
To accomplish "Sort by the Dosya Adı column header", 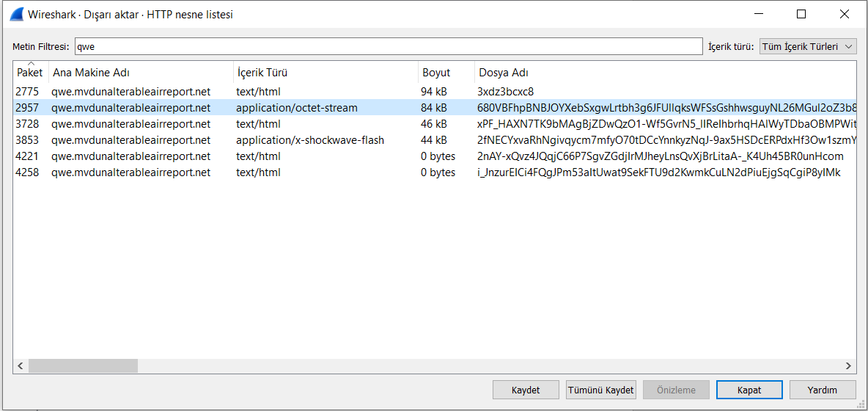I will (504, 73).
